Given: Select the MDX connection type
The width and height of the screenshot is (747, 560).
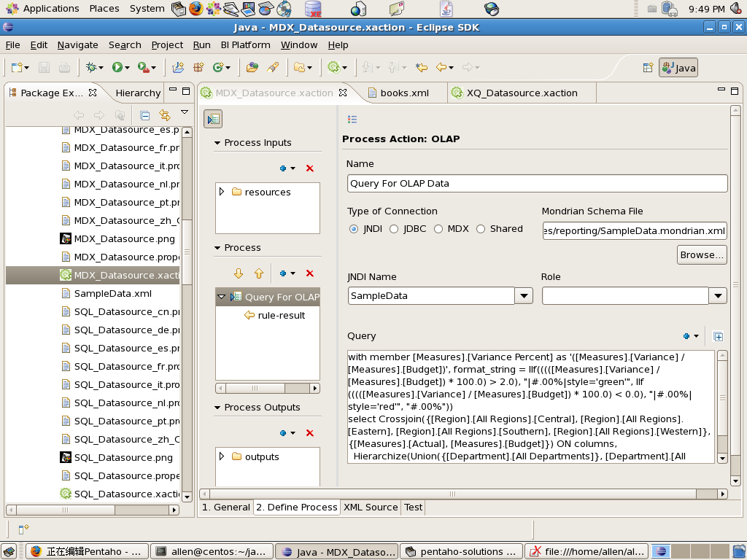Looking at the screenshot, I should pyautogui.click(x=438, y=229).
